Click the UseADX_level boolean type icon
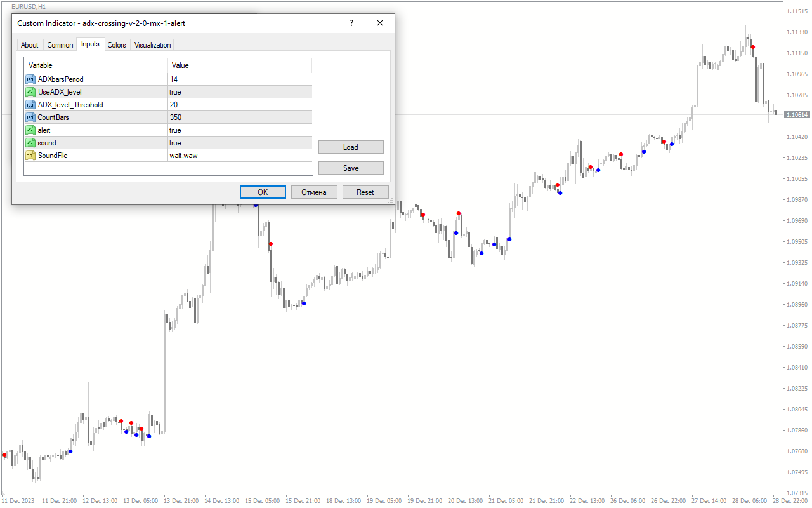Viewport: 812px width, 508px height. tap(30, 92)
